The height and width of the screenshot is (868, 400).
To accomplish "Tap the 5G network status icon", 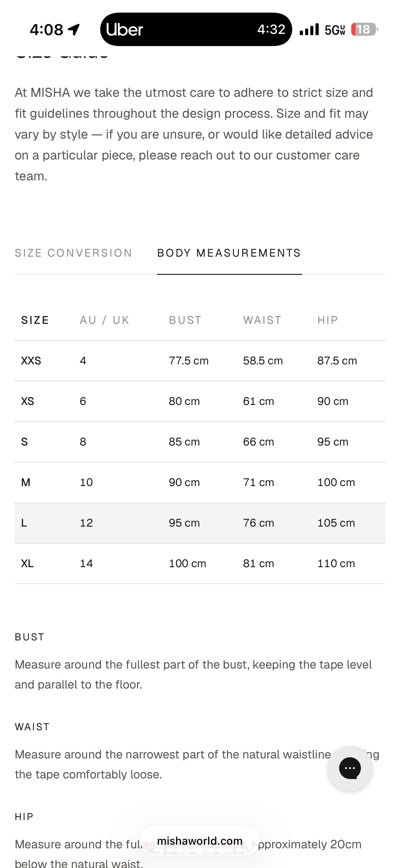I will click(335, 30).
